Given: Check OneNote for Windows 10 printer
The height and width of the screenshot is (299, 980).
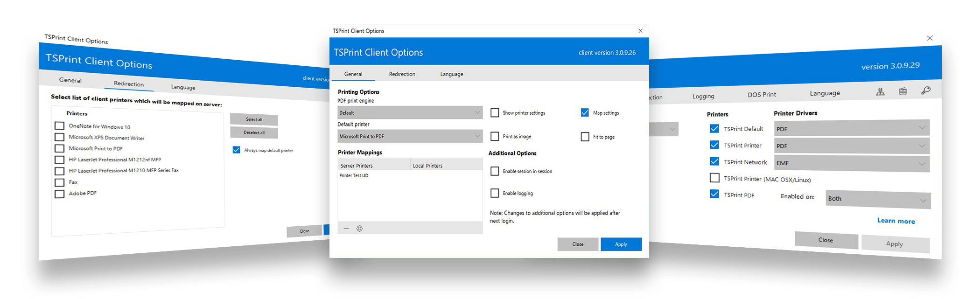Looking at the screenshot, I should point(59,125).
